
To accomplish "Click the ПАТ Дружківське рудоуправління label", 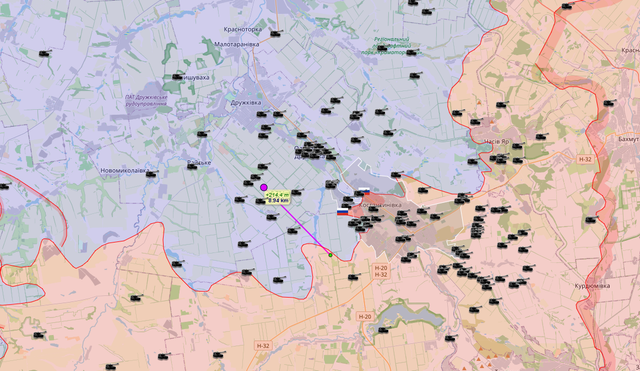I will [x=147, y=101].
